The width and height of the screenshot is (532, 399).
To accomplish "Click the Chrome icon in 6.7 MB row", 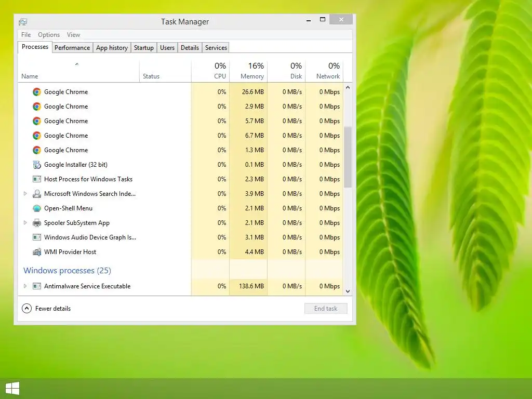I will tap(37, 136).
